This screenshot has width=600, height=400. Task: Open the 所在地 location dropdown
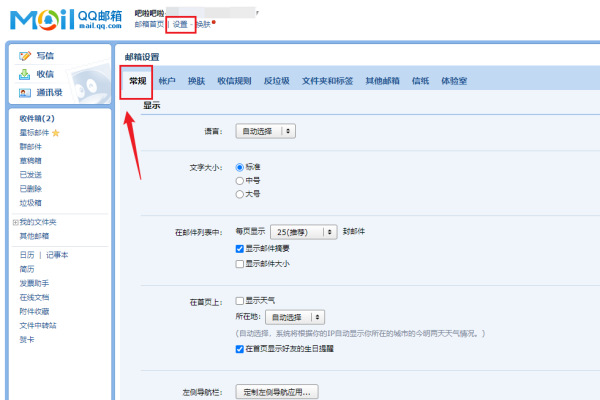295,317
